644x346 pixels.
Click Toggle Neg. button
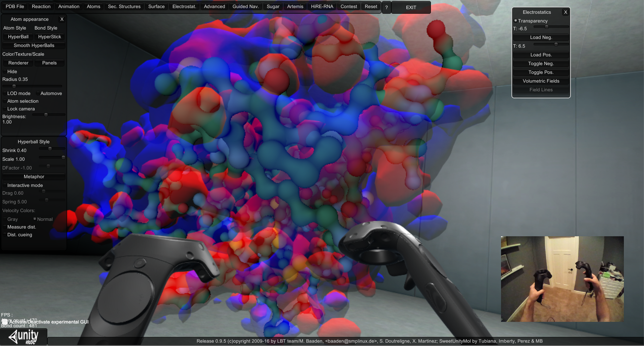541,63
